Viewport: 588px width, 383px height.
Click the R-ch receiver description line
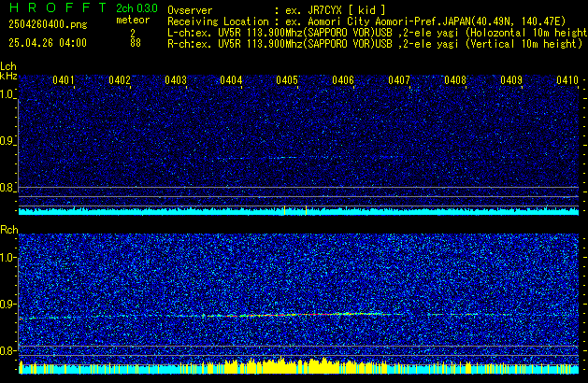point(375,44)
